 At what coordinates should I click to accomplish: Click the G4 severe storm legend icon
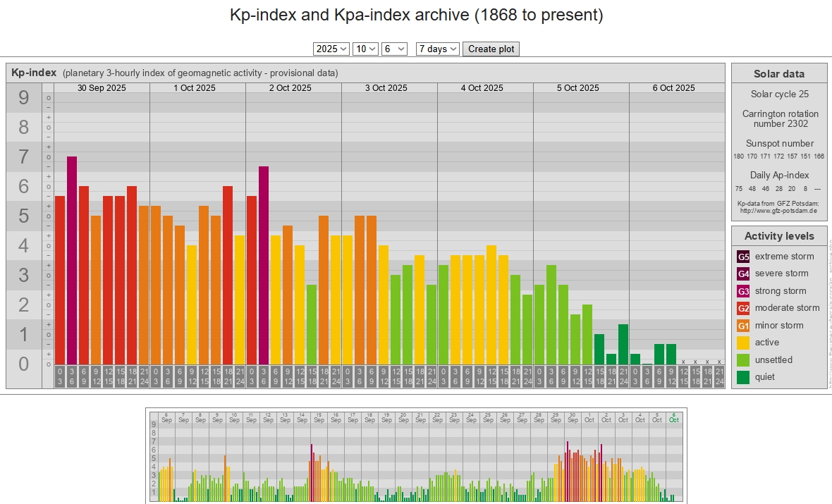point(743,273)
